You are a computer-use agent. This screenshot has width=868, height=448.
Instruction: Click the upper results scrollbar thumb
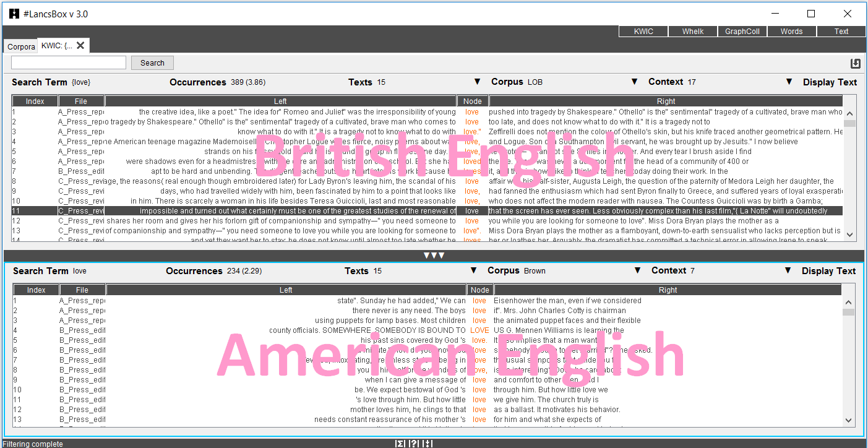(x=849, y=123)
